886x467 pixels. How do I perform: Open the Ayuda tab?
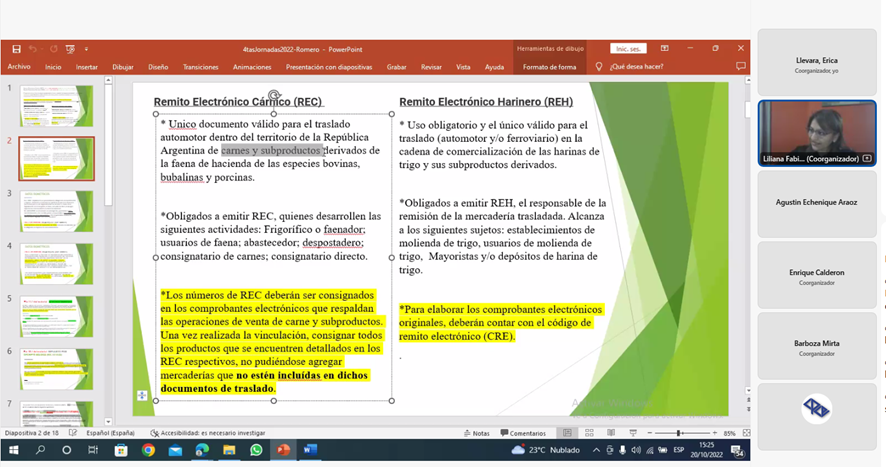(x=494, y=67)
